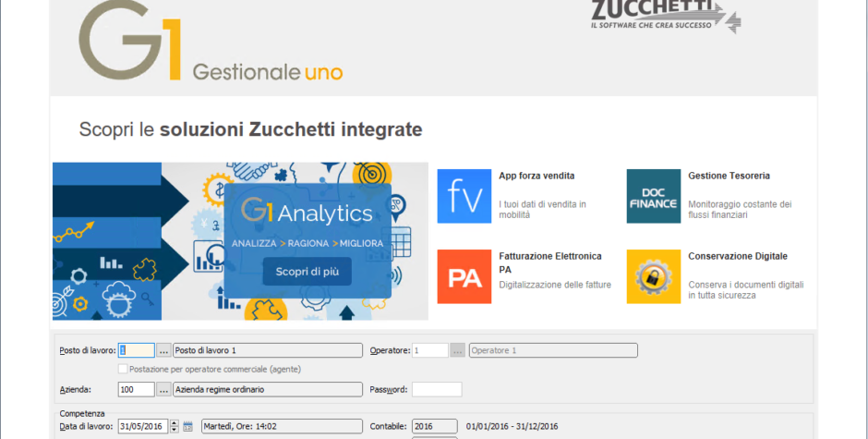This screenshot has width=868, height=439.
Task: Focus the Azienda code field
Action: tap(136, 390)
